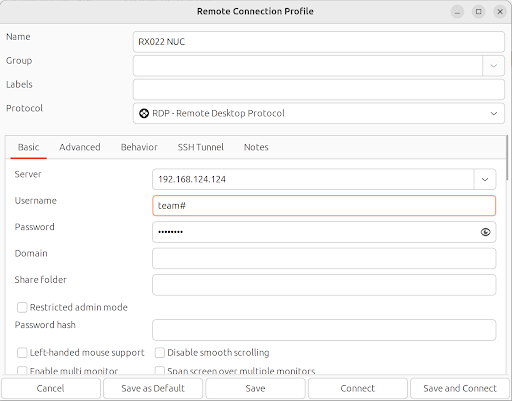Open the Protocol dropdown list
The image size is (512, 401).
[x=319, y=113]
